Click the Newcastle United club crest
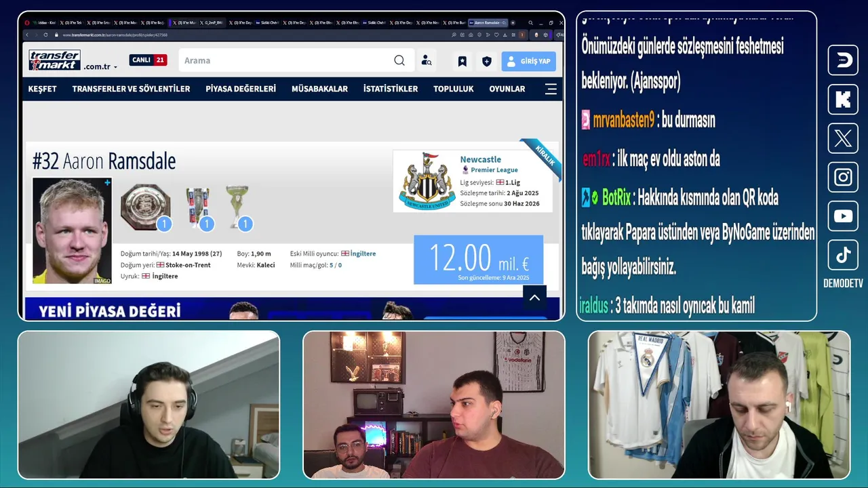The height and width of the screenshot is (488, 868). click(427, 180)
